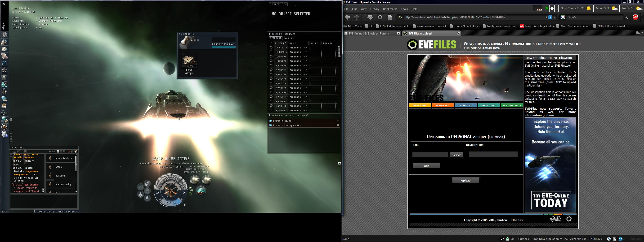Select Andee Aardvark in Local member list
Screen dimensions: 644x242
61,158
